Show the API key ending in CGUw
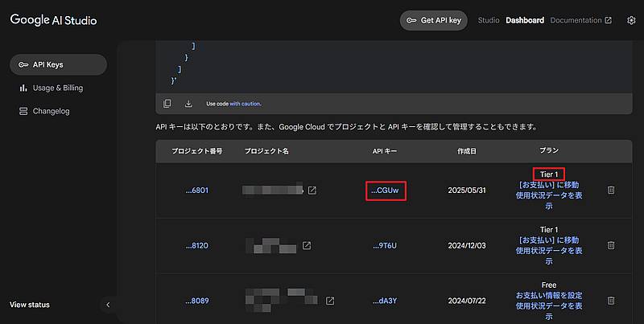644x324 pixels. point(385,191)
